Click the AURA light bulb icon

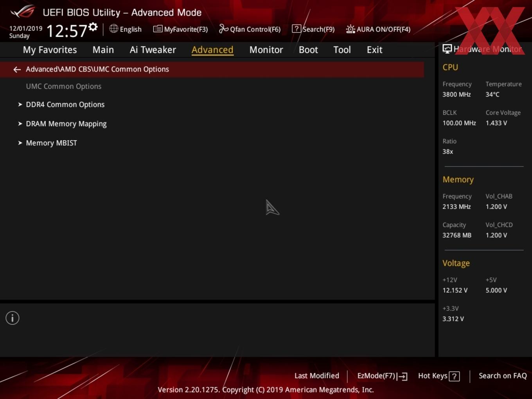pyautogui.click(x=350, y=29)
